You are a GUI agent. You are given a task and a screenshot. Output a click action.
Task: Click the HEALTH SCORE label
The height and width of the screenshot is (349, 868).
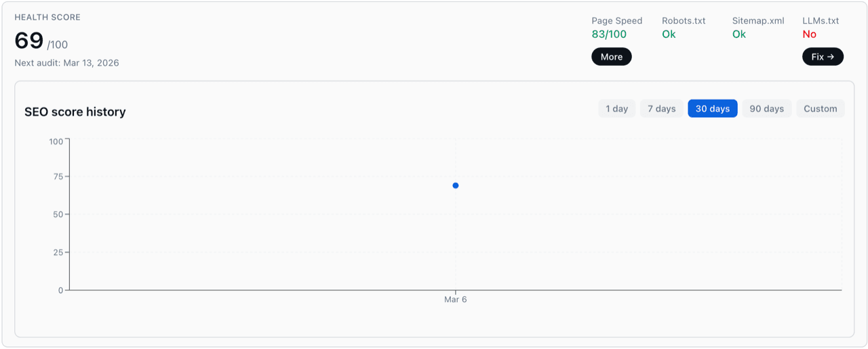[x=47, y=17]
